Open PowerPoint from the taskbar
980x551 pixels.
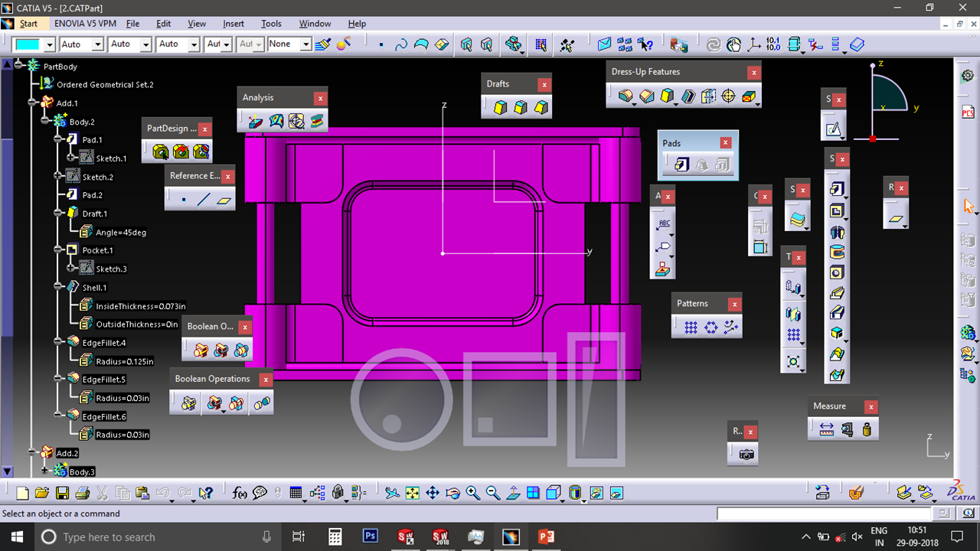coord(546,536)
